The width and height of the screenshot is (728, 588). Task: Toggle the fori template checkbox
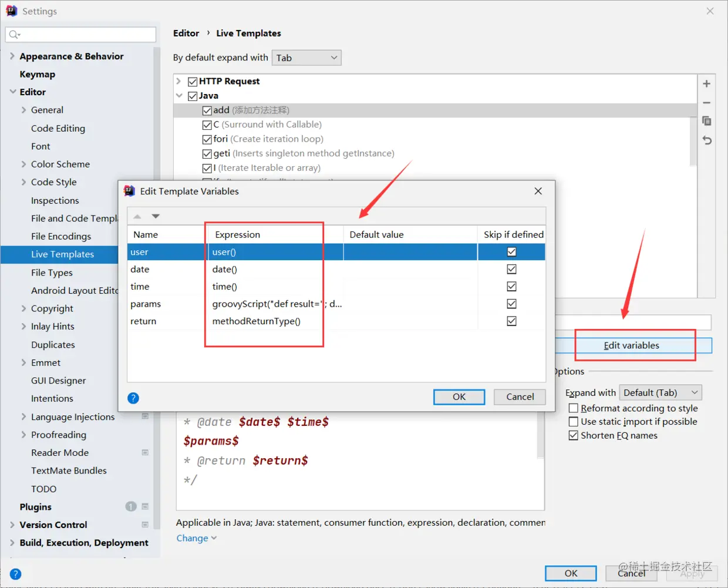pyautogui.click(x=207, y=139)
